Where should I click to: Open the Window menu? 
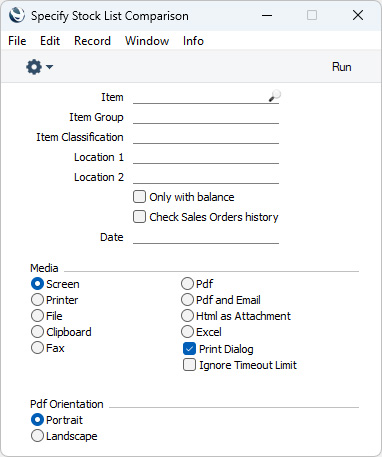pos(147,41)
